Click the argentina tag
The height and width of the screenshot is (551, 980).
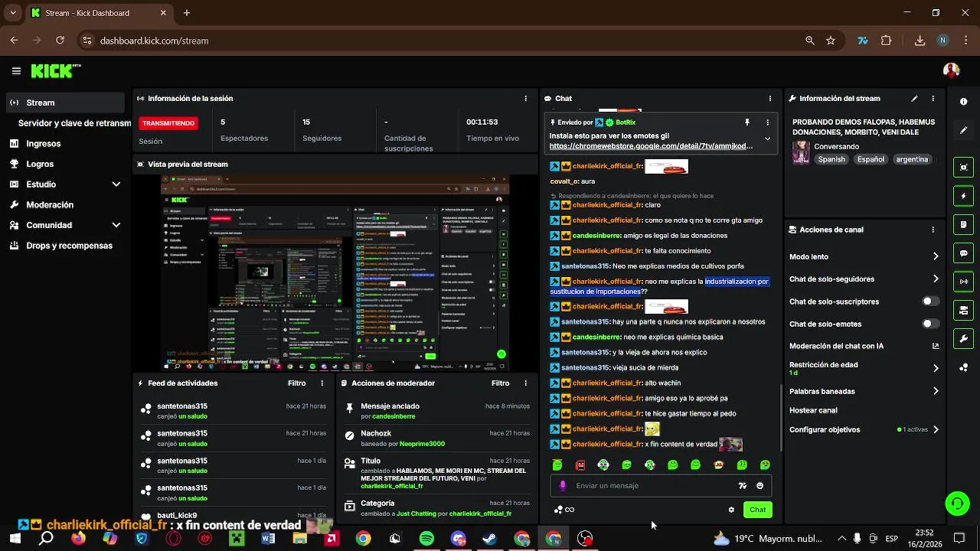point(912,159)
